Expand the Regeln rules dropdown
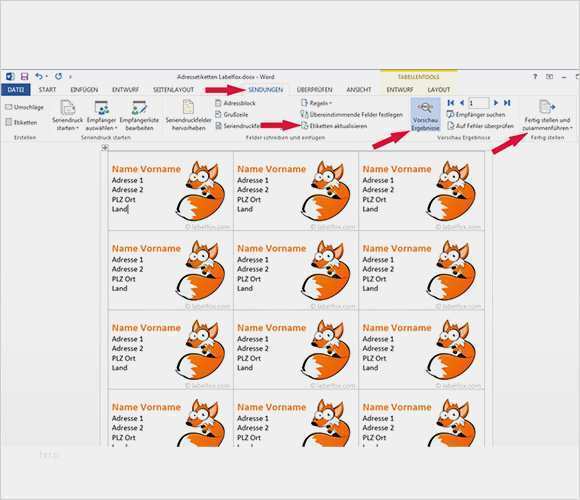The width and height of the screenshot is (580, 500). (317, 103)
